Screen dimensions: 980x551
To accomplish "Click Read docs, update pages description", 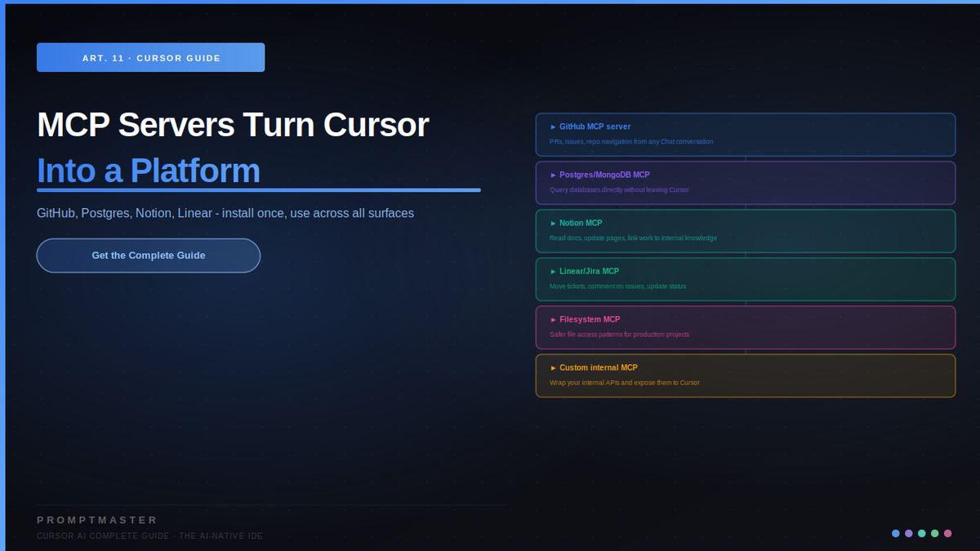I will 633,238.
